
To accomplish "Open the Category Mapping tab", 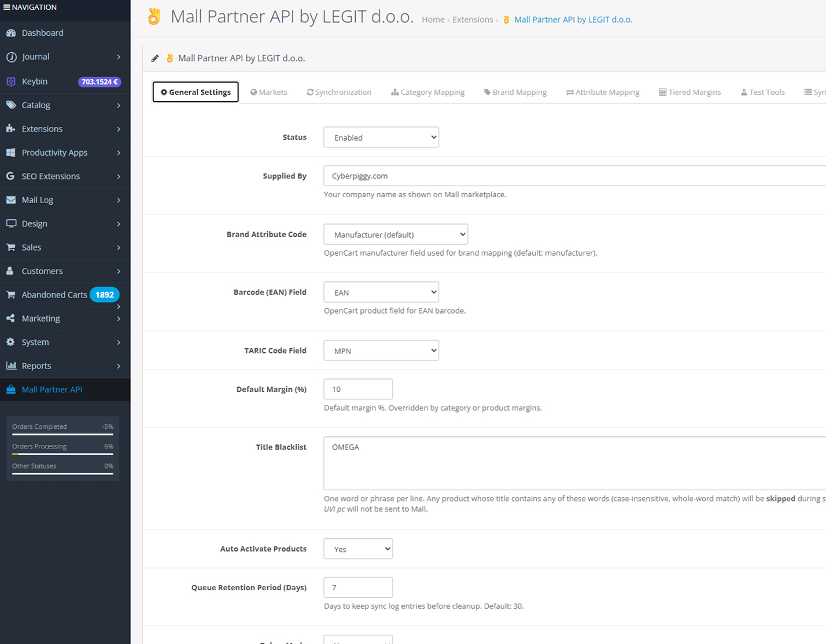I will (x=428, y=92).
